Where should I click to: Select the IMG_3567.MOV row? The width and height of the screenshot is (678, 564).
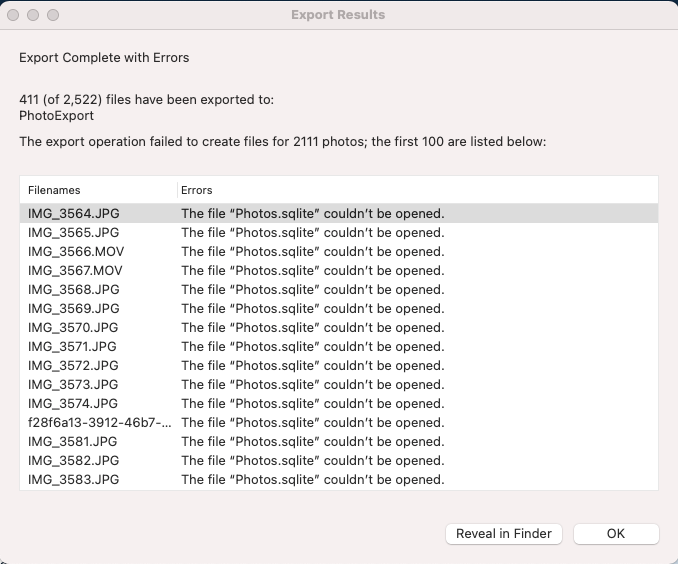pyautogui.click(x=339, y=270)
